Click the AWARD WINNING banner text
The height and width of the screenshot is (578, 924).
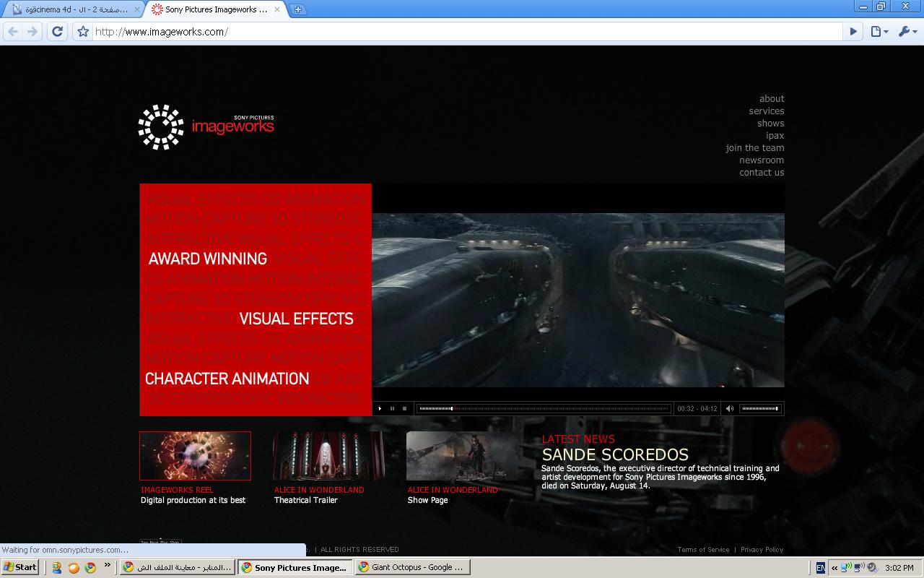coord(208,259)
